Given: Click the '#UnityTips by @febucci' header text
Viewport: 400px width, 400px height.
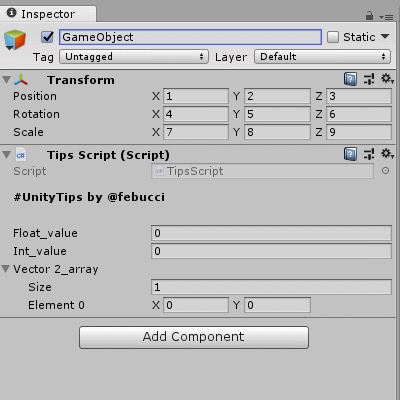Looking at the screenshot, I should [x=89, y=197].
